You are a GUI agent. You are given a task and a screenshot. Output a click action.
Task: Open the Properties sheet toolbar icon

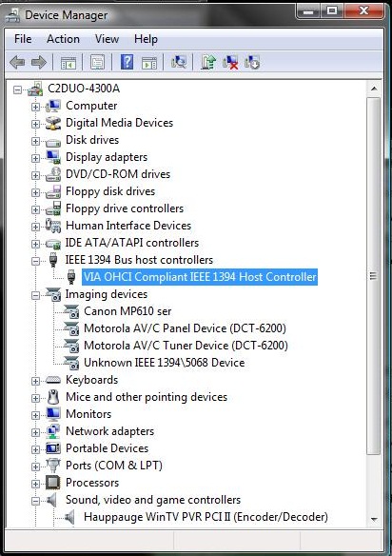point(97,63)
